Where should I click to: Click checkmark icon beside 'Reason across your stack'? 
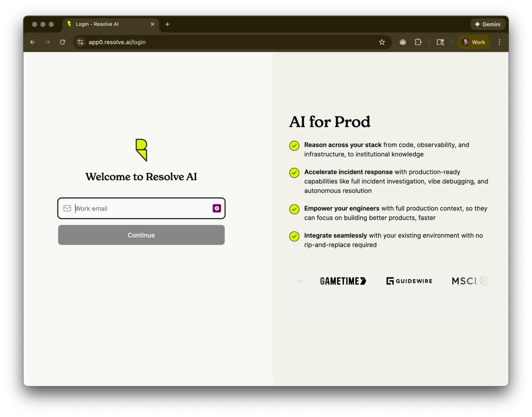tap(294, 146)
